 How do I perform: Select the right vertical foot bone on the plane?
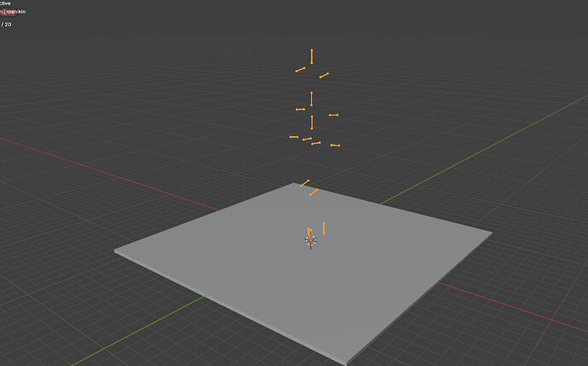pos(324,228)
